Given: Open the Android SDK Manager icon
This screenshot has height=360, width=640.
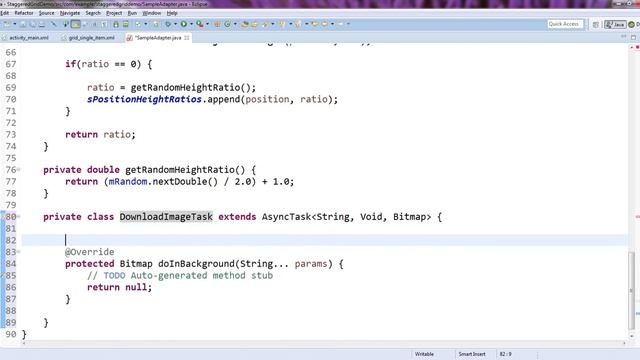Looking at the screenshot, I should click(x=116, y=24).
